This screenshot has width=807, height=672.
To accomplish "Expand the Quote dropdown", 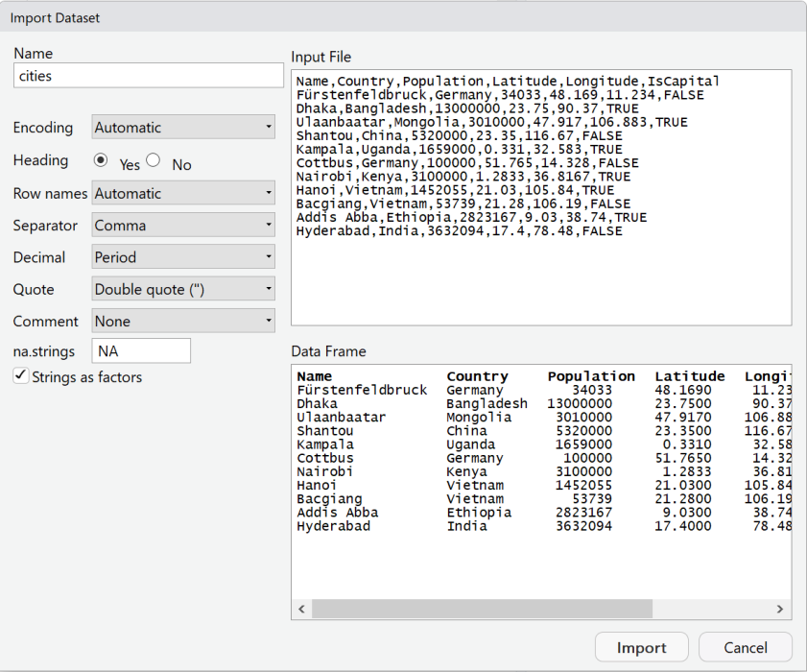I will click(183, 289).
